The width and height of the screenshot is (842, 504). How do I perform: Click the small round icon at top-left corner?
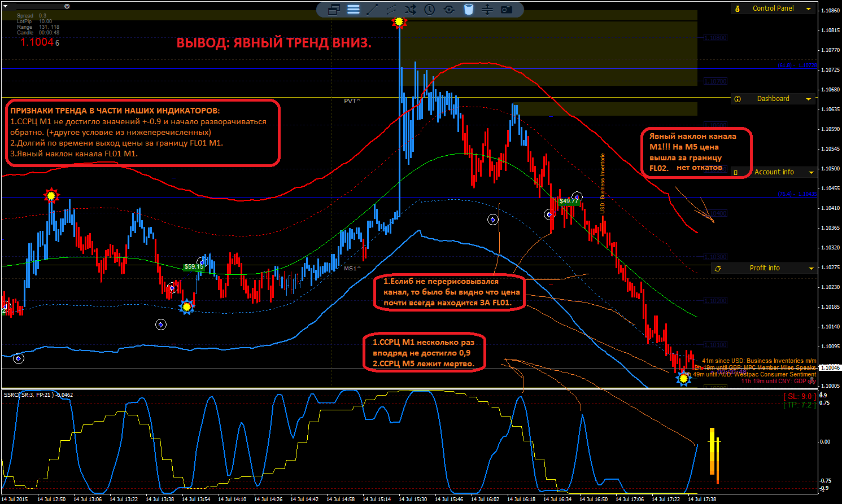click(x=67, y=6)
